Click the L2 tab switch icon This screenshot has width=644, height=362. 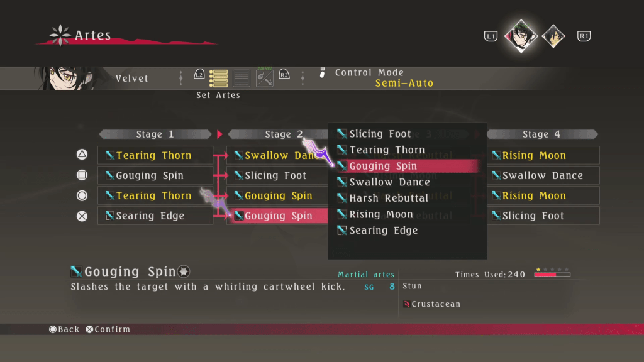click(x=199, y=75)
